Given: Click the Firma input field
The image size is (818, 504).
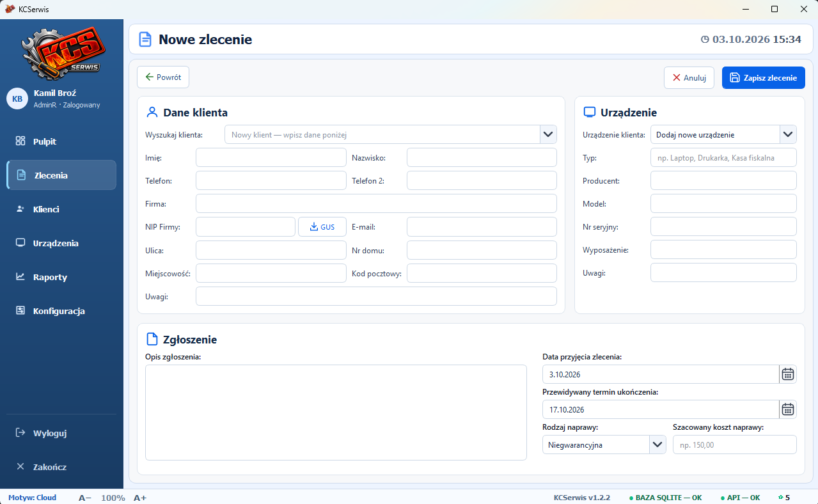Looking at the screenshot, I should pos(376,203).
